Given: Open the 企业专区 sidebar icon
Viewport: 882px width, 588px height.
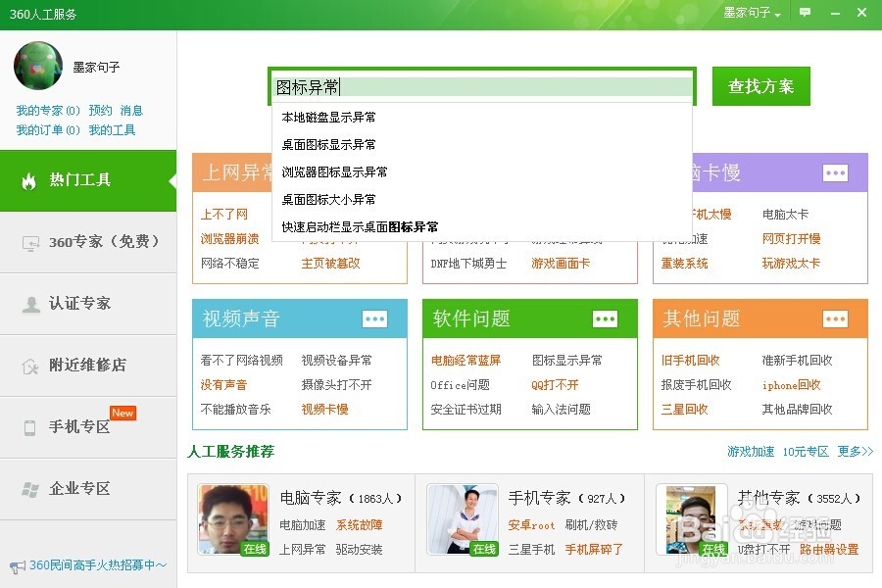Looking at the screenshot, I should pos(29,488).
